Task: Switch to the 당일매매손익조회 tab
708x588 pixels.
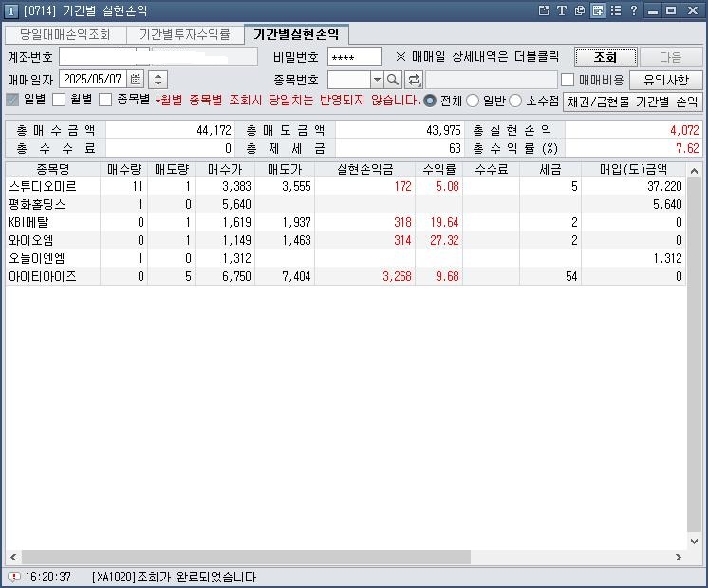Action: [65, 34]
